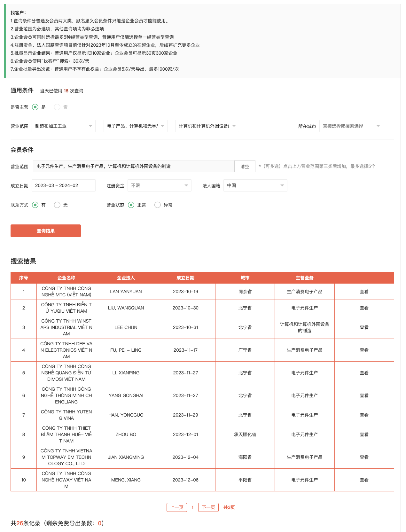This screenshot has width=406, height=532.
Task: Click city cell 承天顺化省
Action: click(245, 434)
